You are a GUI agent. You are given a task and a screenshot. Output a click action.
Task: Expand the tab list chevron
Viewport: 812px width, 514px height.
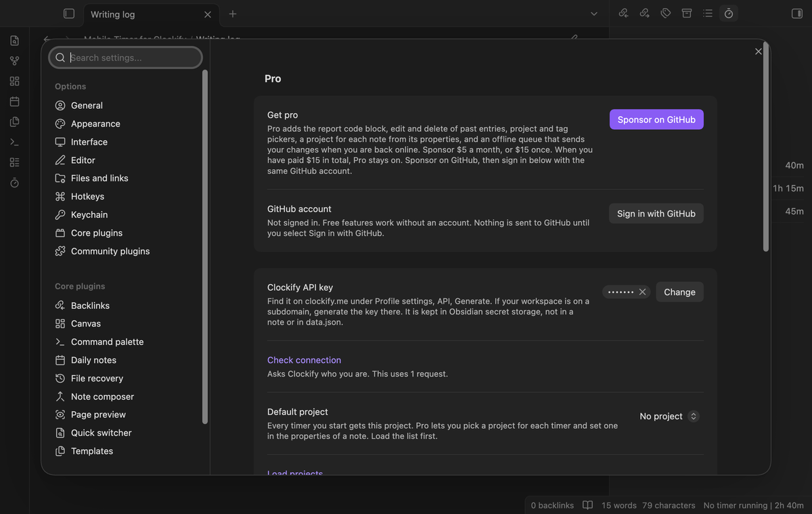(594, 14)
